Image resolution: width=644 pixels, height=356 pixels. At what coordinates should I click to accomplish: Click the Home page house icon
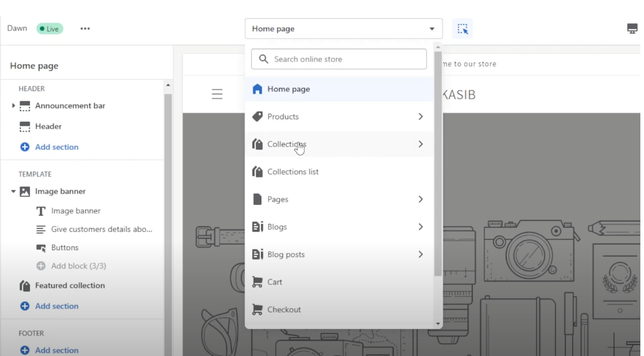tap(257, 89)
